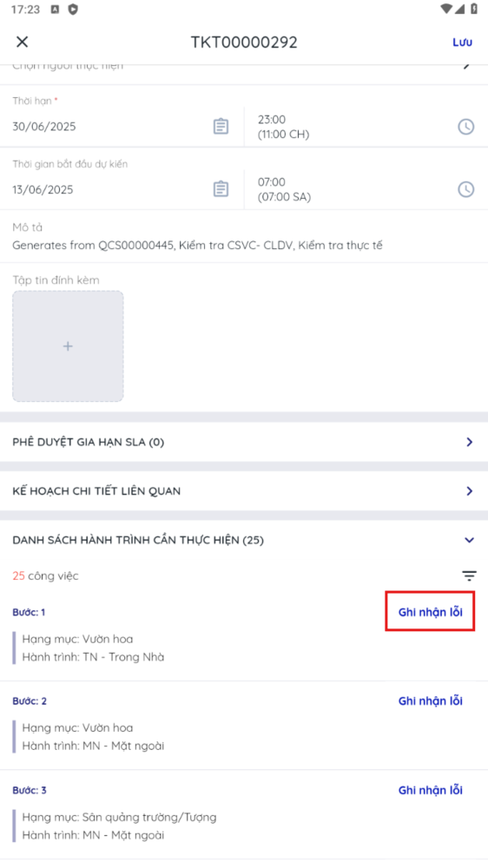The image size is (488, 868).
Task: Open Bước 3 Sân quảng trường/Tượng item
Action: tap(244, 815)
